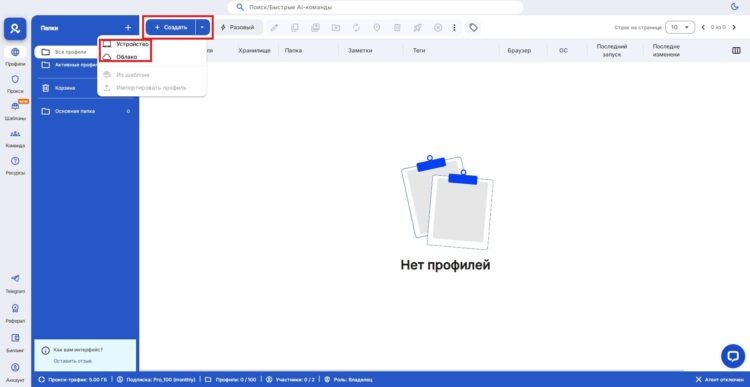This screenshot has height=387, width=750.
Task: Select Из шаблона menu entry
Action: click(133, 75)
